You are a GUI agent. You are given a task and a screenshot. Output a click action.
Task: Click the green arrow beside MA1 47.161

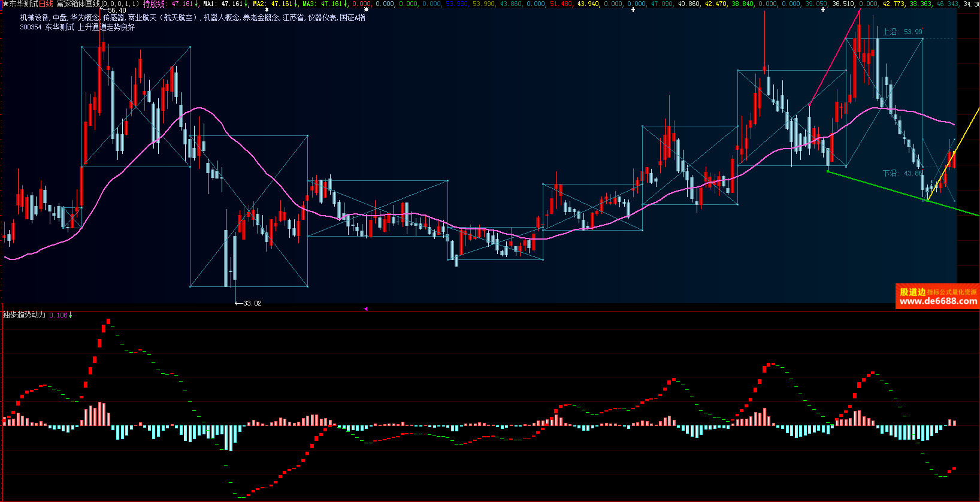click(x=246, y=4)
